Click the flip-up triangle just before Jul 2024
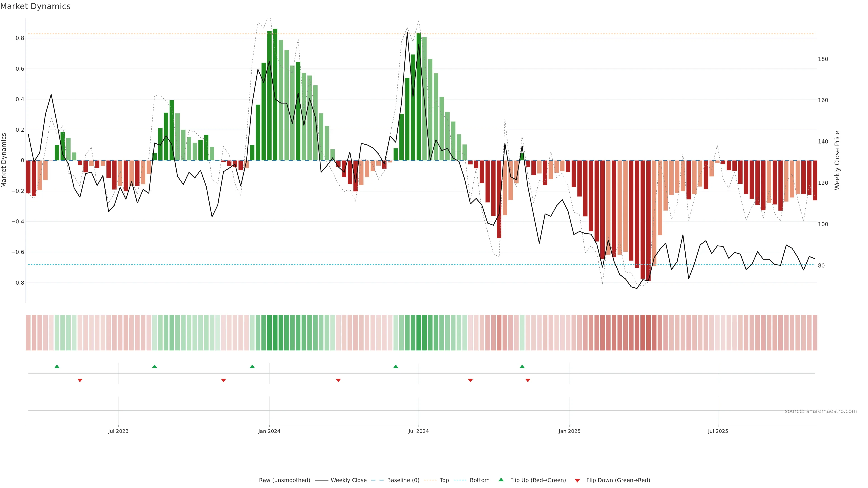This screenshot has height=488, width=868. click(396, 366)
